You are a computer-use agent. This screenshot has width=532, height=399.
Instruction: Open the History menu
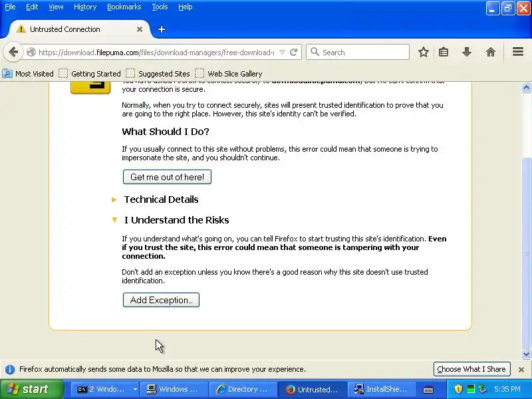coord(85,7)
